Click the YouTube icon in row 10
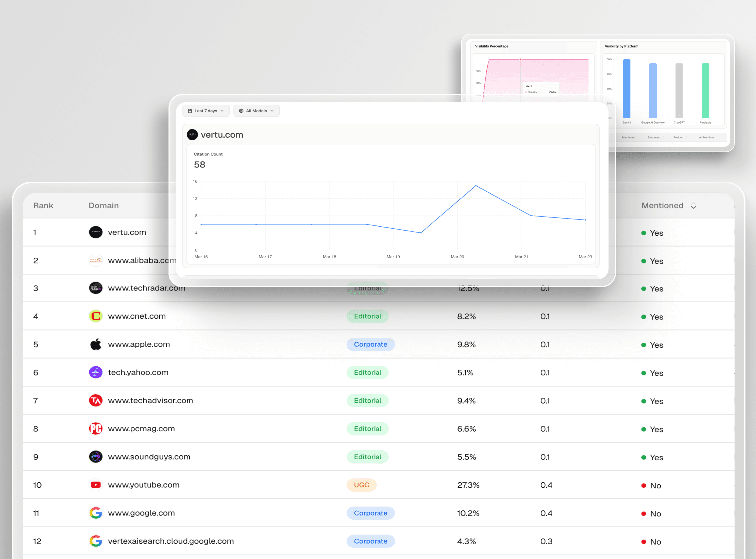 95,484
